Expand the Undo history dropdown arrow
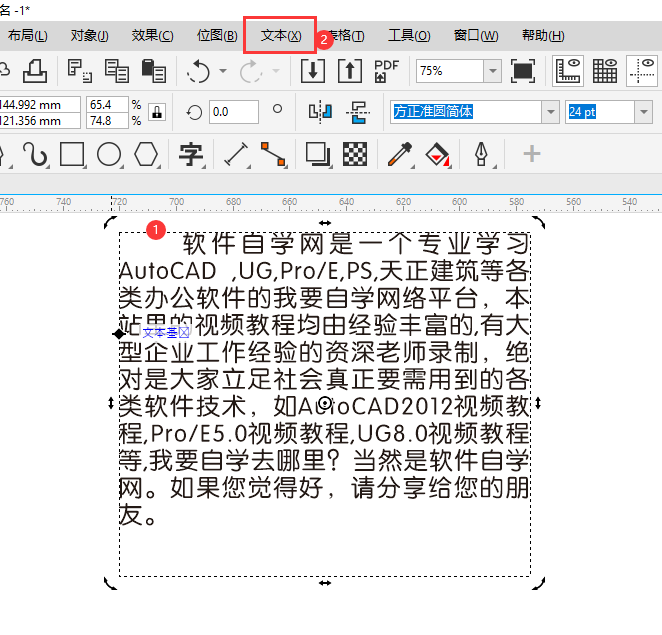Image resolution: width=662 pixels, height=635 pixels. 223,71
